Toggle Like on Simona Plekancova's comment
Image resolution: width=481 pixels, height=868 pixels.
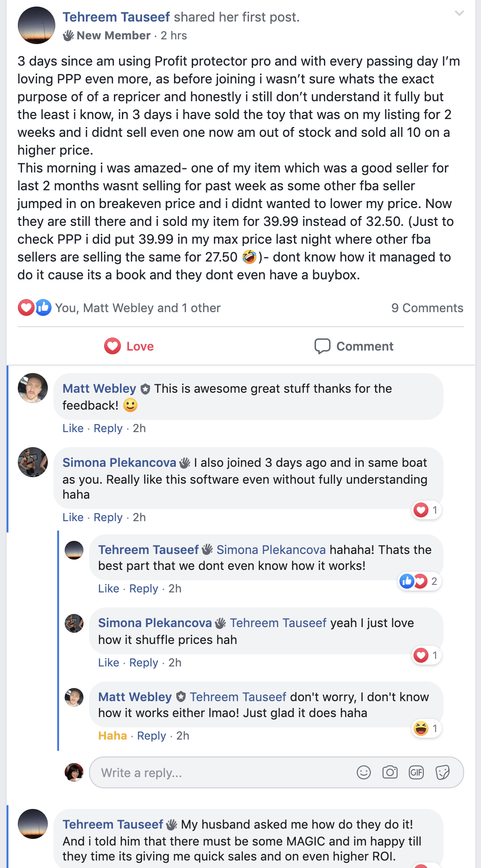click(73, 517)
